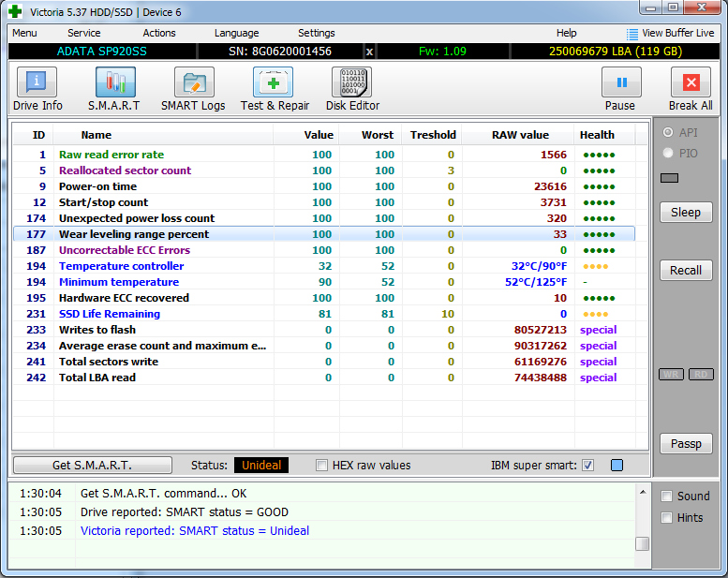This screenshot has height=578, width=728.
Task: Uncheck IBM super smart option
Action: tap(587, 466)
